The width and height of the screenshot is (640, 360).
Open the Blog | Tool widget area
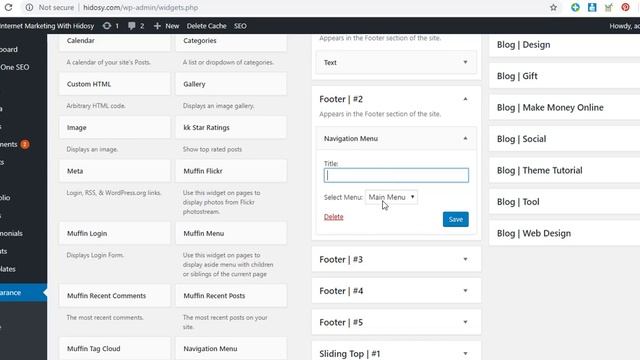tap(564, 202)
